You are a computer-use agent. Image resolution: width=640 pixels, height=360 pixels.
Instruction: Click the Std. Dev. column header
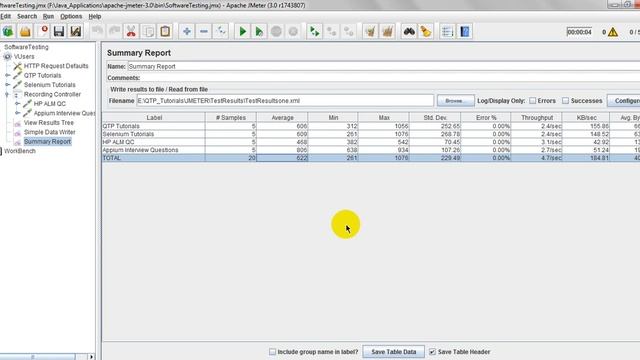click(x=435, y=118)
